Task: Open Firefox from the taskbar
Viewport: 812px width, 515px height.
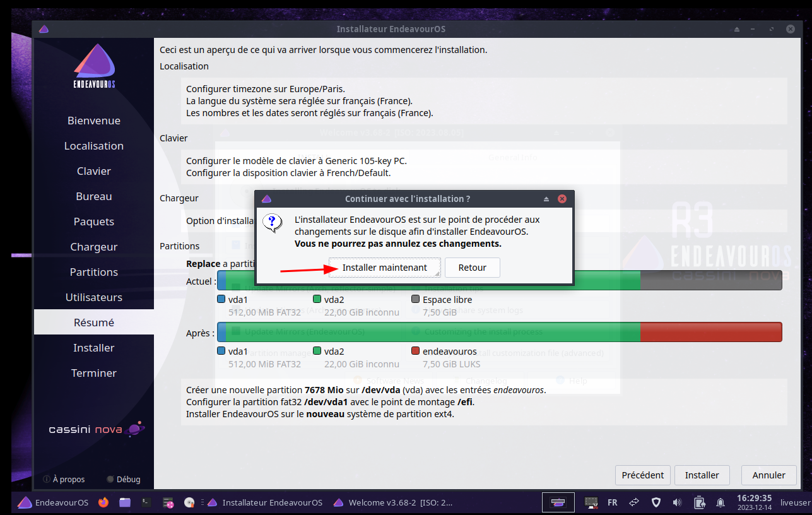Action: coord(103,502)
